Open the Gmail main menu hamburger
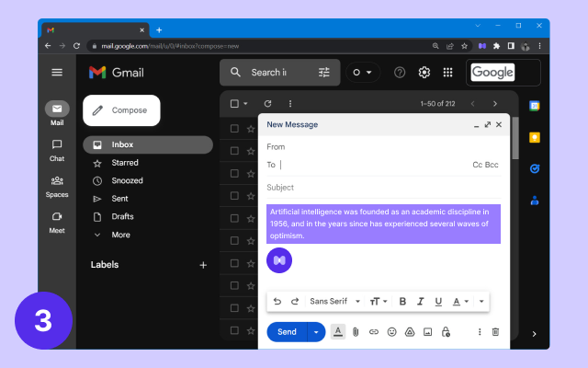 (x=57, y=72)
